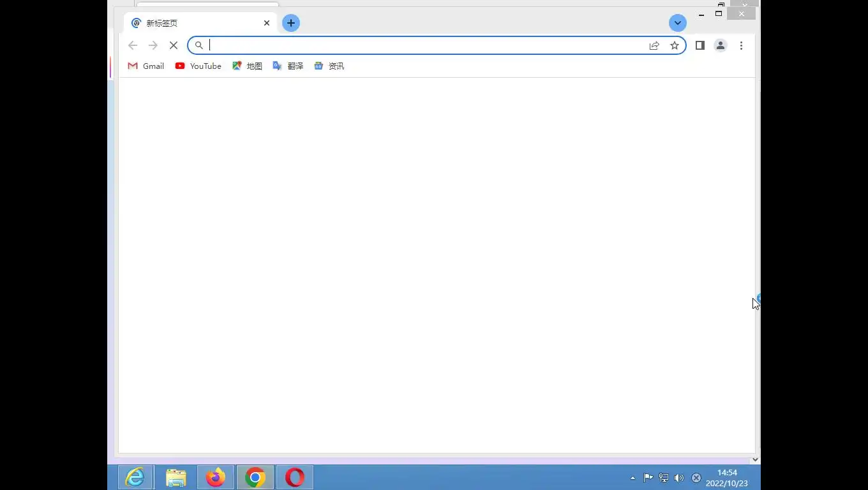This screenshot has height=490, width=868.
Task: Open Gmail bookmark
Action: coord(146,66)
